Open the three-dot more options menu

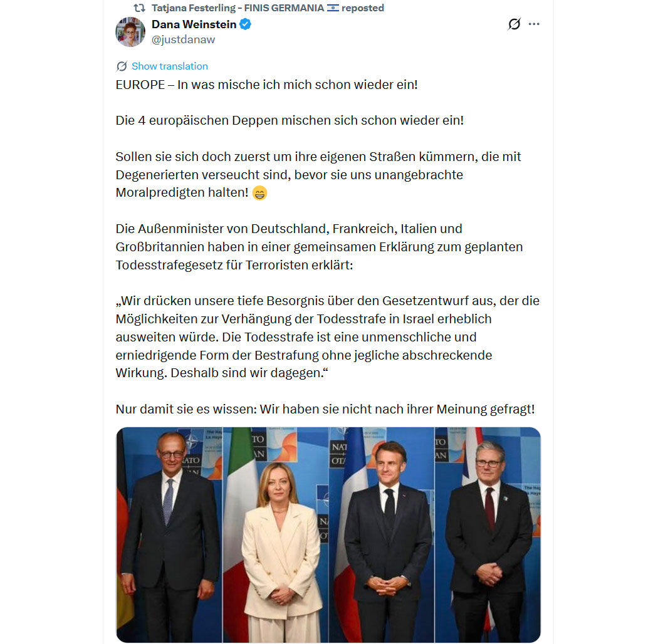pyautogui.click(x=534, y=24)
